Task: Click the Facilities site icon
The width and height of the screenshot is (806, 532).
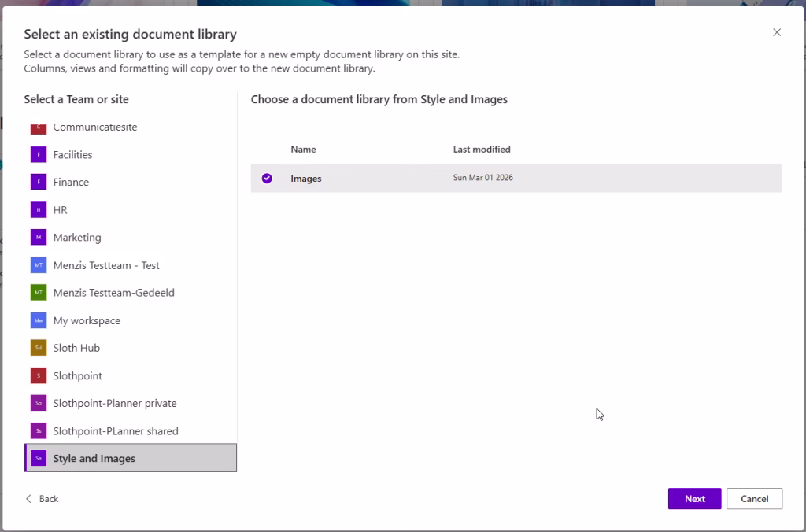Action: click(x=39, y=155)
